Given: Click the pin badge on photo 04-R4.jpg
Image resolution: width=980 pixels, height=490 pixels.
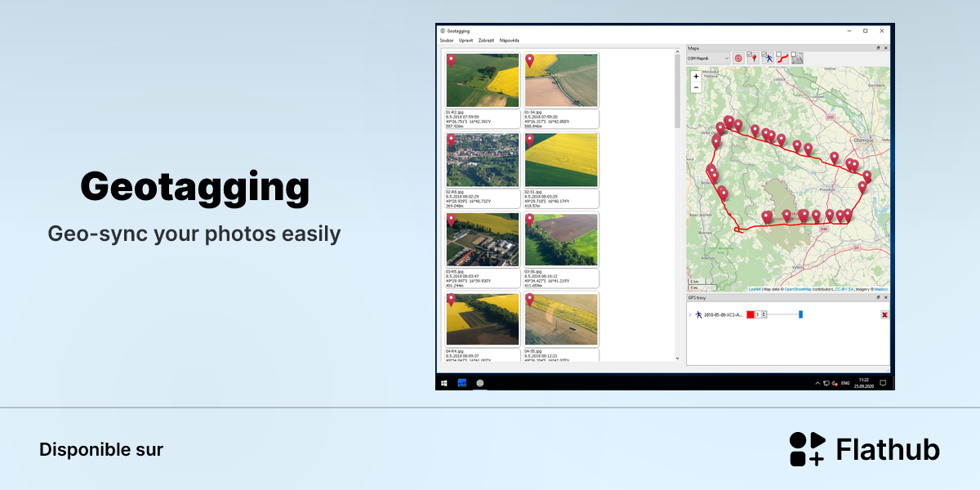Looking at the screenshot, I should pos(452,301).
